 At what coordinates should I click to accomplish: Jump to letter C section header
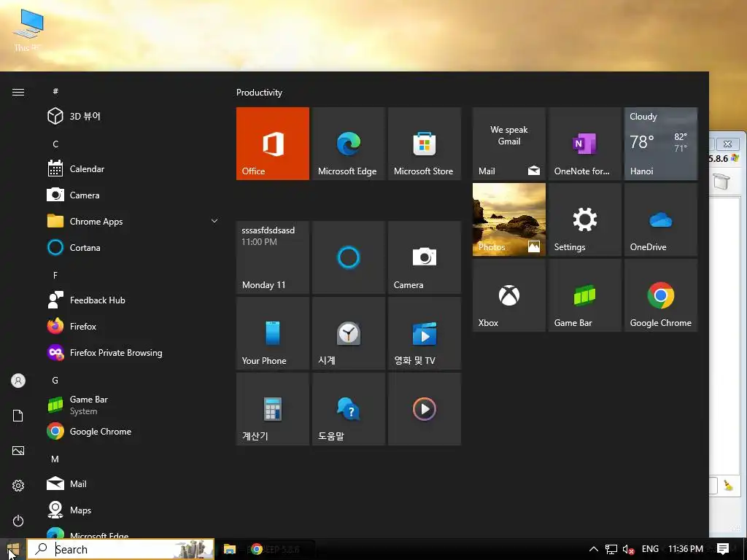point(55,144)
